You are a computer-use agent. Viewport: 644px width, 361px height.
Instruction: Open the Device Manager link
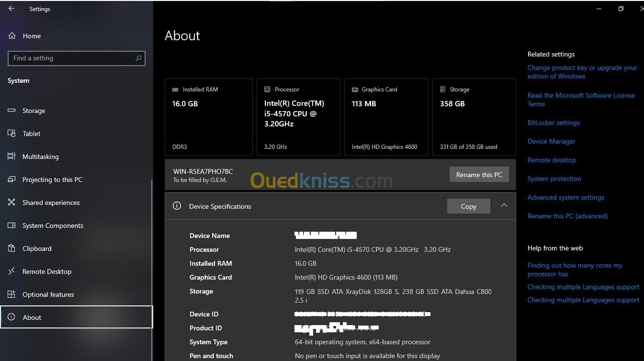coord(551,141)
